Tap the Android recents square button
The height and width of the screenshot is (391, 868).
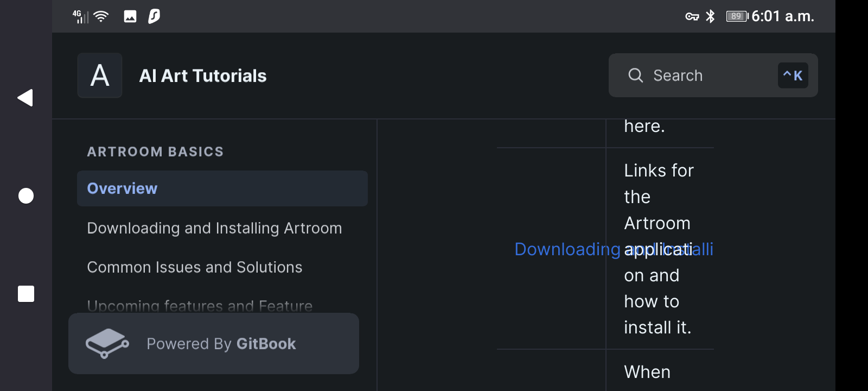coord(25,294)
